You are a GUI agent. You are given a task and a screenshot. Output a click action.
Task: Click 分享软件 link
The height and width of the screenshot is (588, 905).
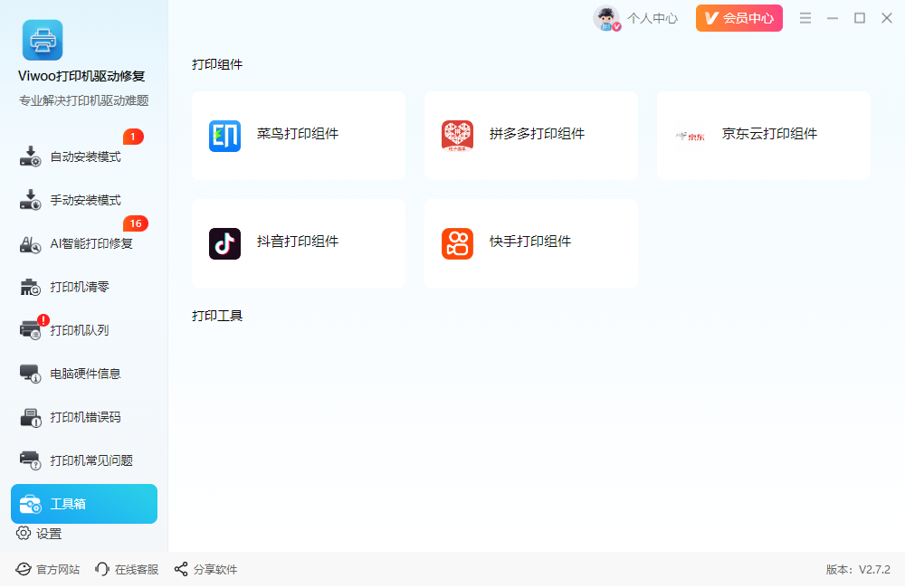pyautogui.click(x=215, y=570)
